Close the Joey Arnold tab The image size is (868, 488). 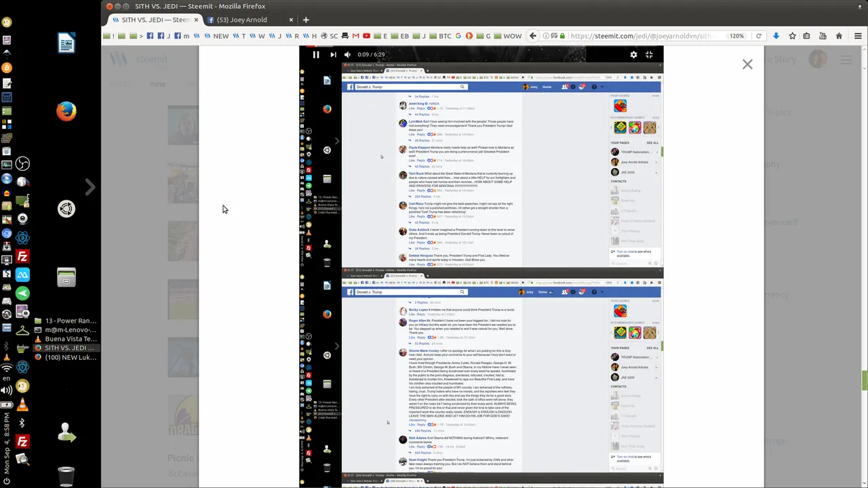(x=291, y=20)
